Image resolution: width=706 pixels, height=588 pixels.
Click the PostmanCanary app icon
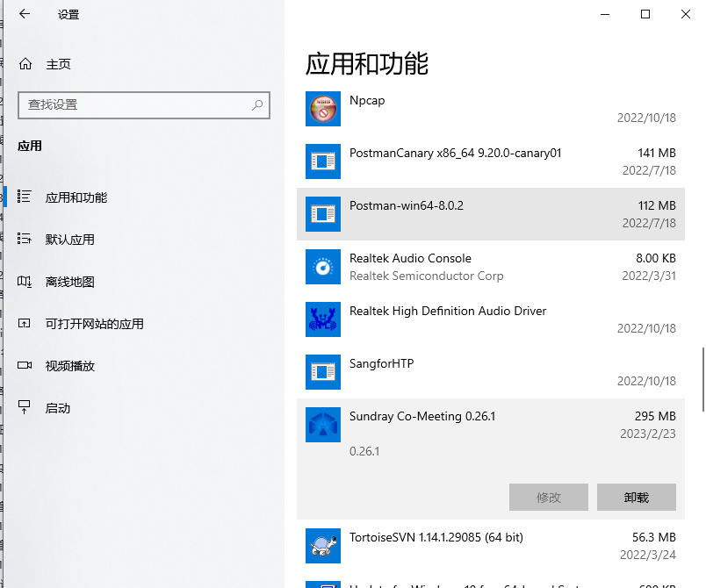pyautogui.click(x=322, y=161)
